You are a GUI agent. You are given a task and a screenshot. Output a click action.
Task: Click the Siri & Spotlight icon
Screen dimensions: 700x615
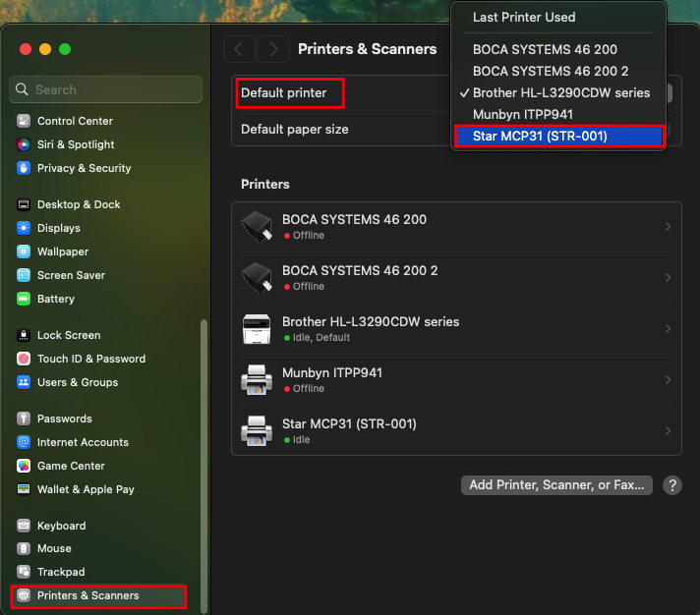pos(24,144)
